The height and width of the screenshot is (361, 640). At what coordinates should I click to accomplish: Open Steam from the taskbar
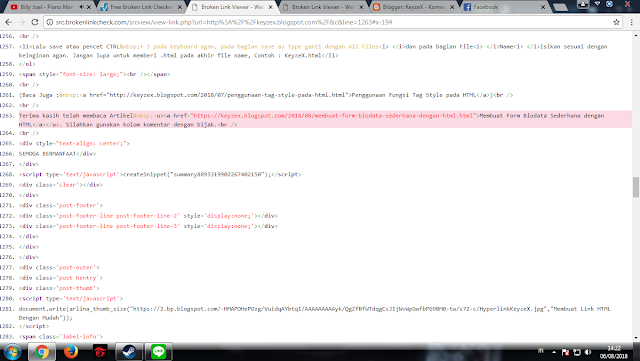click(x=129, y=352)
